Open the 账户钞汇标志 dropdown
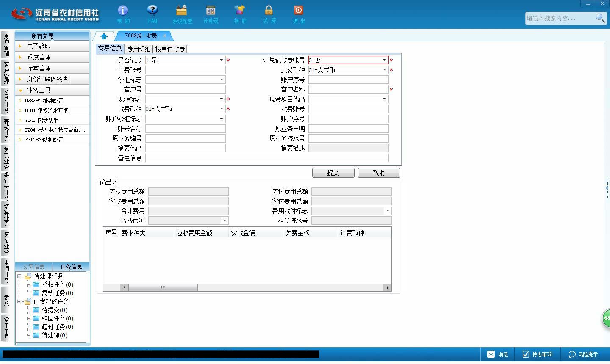 pyautogui.click(x=222, y=119)
